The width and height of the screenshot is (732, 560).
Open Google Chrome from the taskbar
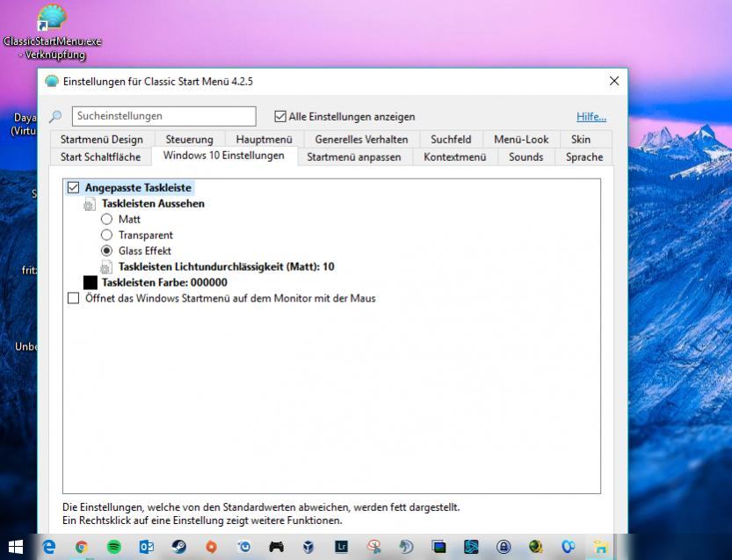tap(82, 547)
